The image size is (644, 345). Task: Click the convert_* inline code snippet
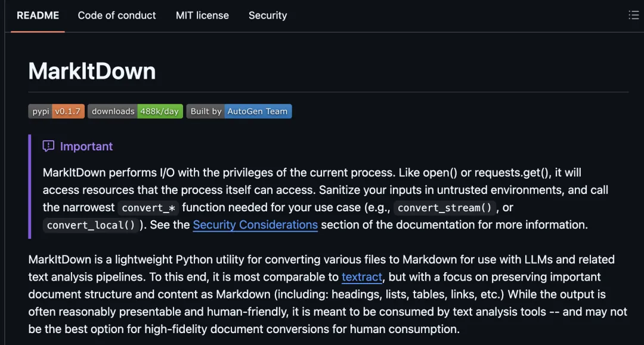tap(148, 208)
